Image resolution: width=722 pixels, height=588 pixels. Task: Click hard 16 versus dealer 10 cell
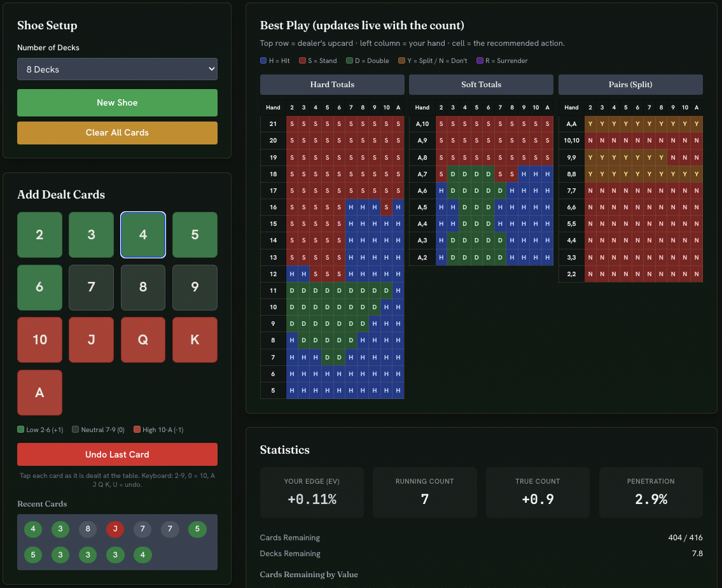pyautogui.click(x=386, y=207)
